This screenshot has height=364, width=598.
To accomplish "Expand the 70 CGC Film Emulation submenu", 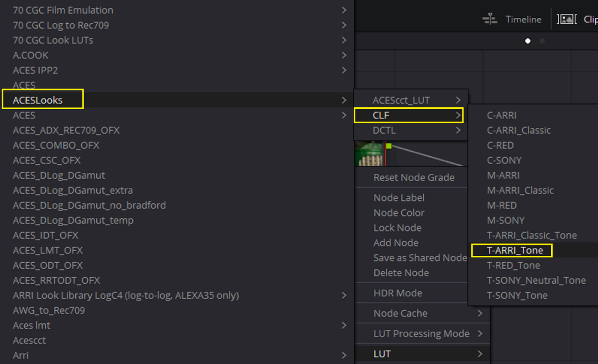I will [177, 10].
